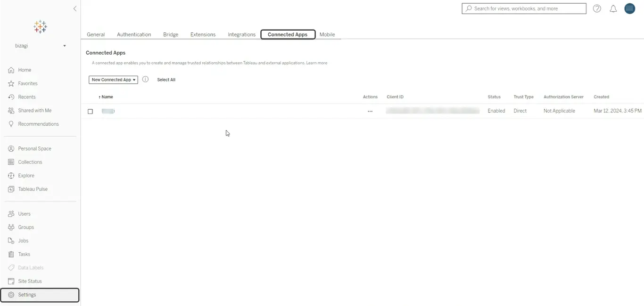Open Groups label
This screenshot has width=644, height=306.
(26, 227)
